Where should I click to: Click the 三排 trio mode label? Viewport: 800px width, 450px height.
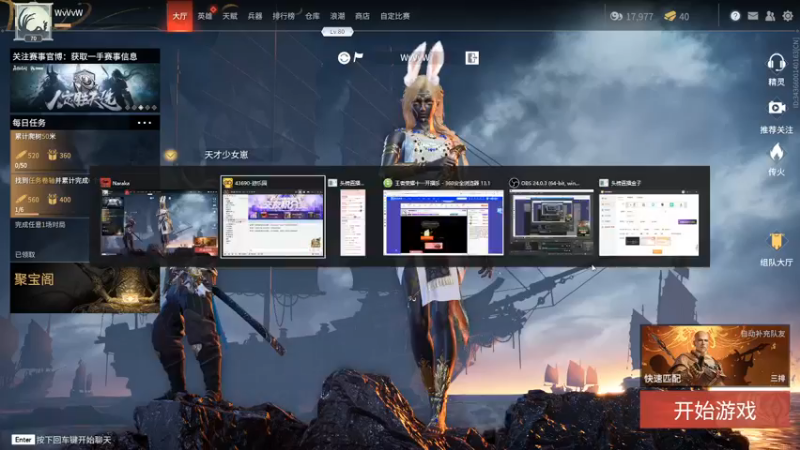(x=778, y=378)
